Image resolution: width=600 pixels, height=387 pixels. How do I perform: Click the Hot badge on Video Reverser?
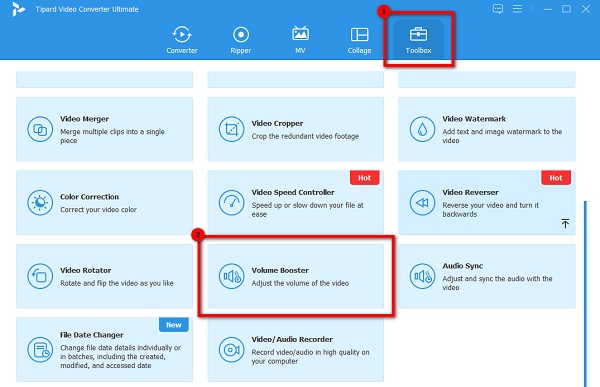[x=556, y=178]
